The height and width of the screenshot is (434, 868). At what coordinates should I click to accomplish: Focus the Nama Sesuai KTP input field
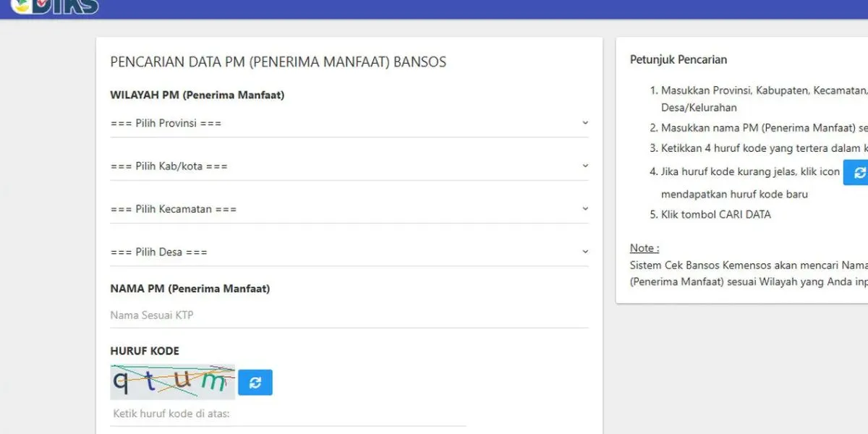(349, 315)
